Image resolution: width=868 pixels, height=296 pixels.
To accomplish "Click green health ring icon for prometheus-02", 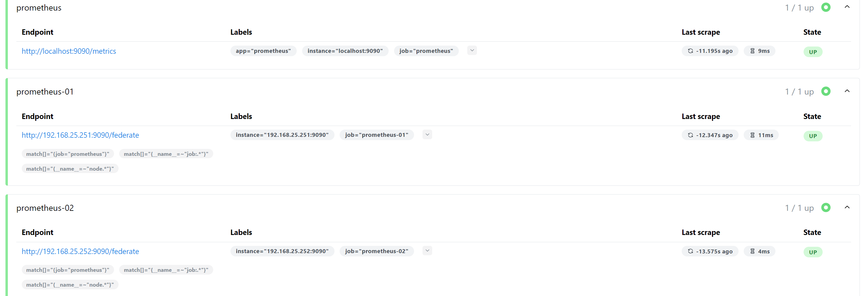I will tap(826, 208).
